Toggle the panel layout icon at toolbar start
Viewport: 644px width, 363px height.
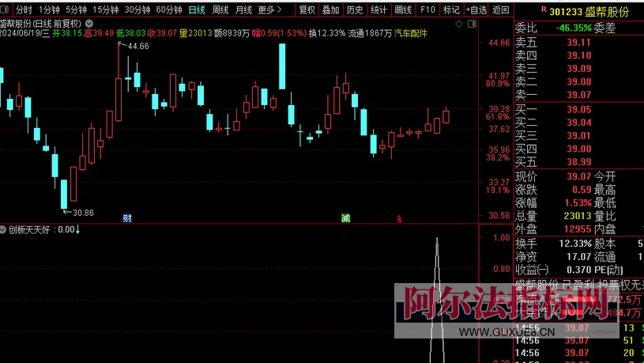4,9
